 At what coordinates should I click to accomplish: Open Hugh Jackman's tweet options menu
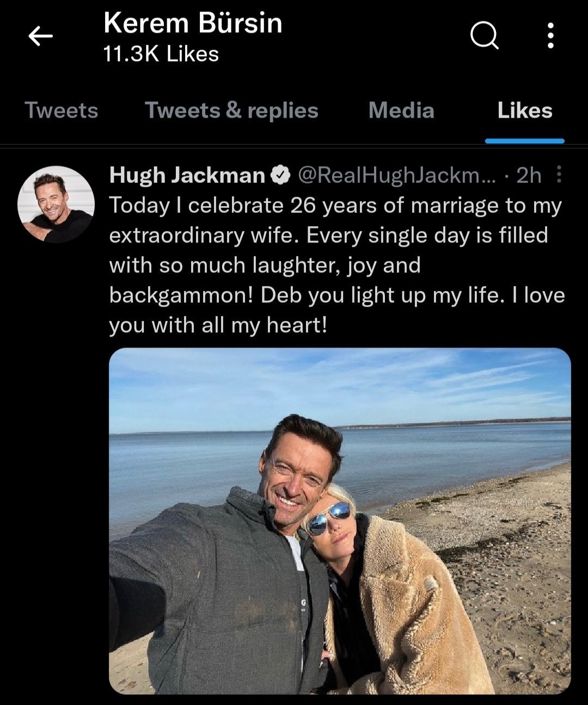[559, 175]
